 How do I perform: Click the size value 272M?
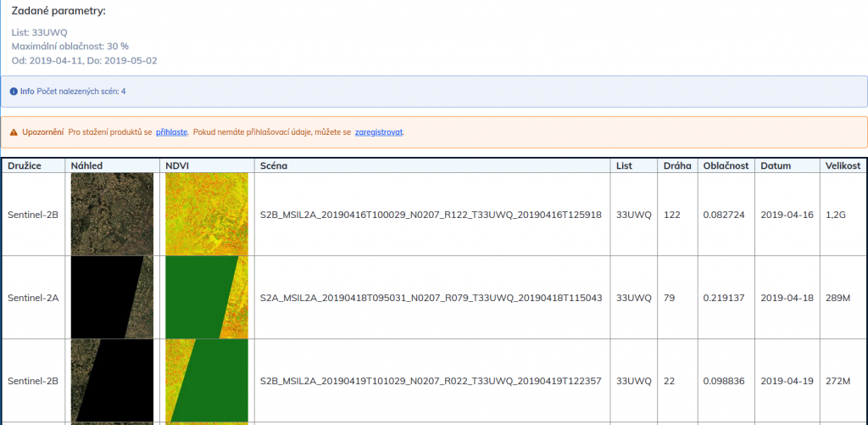coord(838,381)
